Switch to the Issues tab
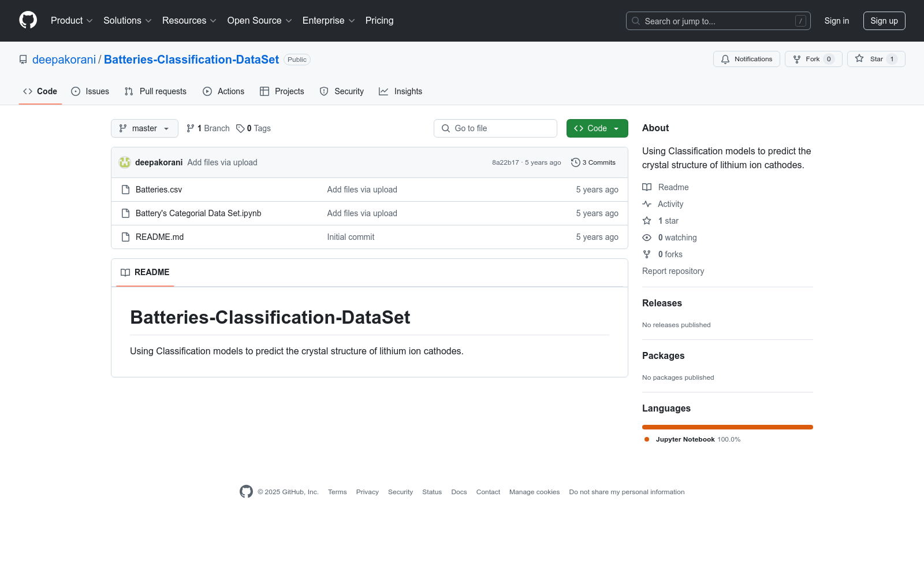924x578 pixels. (x=90, y=91)
